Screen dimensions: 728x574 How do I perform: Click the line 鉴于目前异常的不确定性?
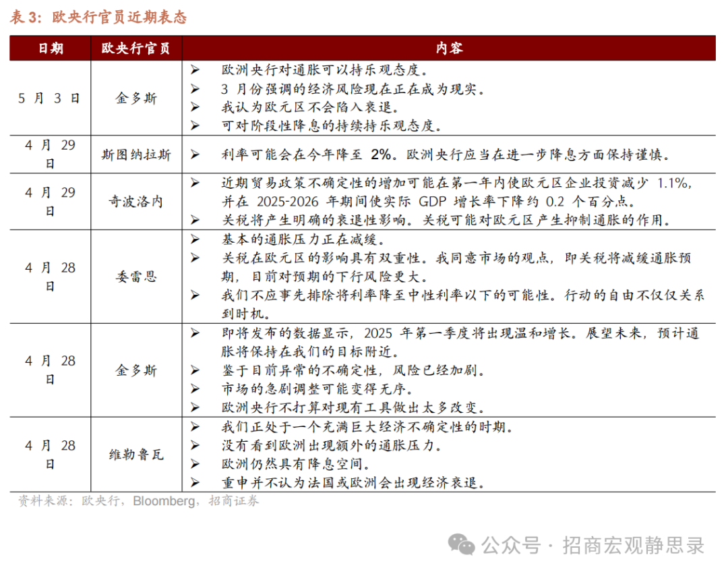pyautogui.click(x=353, y=370)
